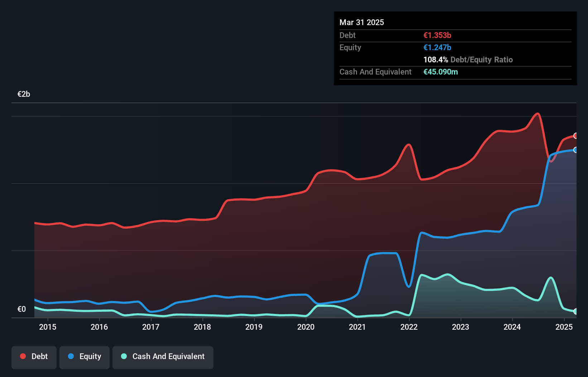Select the 2020 year label on axis

tap(306, 327)
